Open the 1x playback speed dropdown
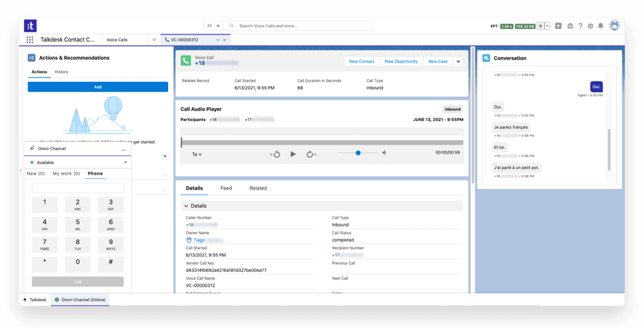The height and width of the screenshot is (328, 644). tap(196, 154)
